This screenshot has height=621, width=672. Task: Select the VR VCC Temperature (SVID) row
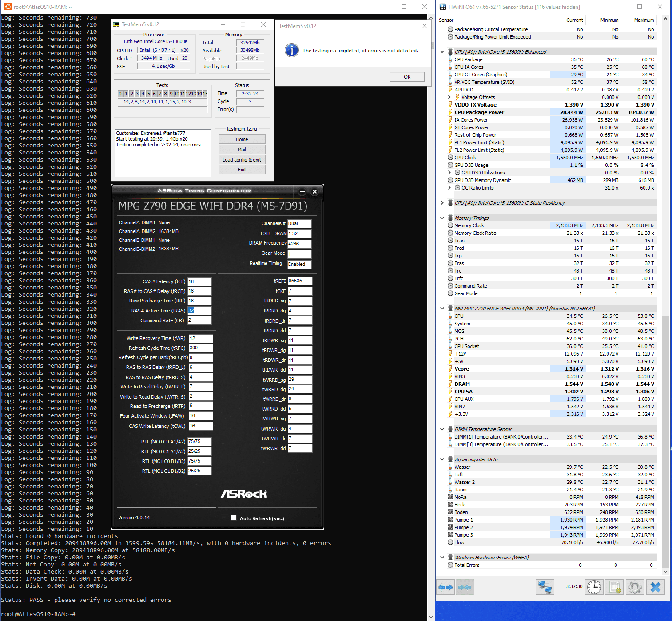pyautogui.click(x=552, y=82)
